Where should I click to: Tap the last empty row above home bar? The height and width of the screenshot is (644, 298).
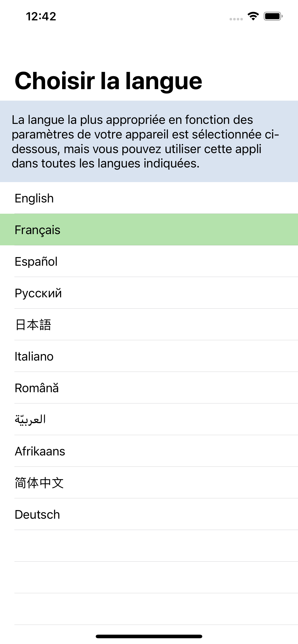tap(149, 609)
